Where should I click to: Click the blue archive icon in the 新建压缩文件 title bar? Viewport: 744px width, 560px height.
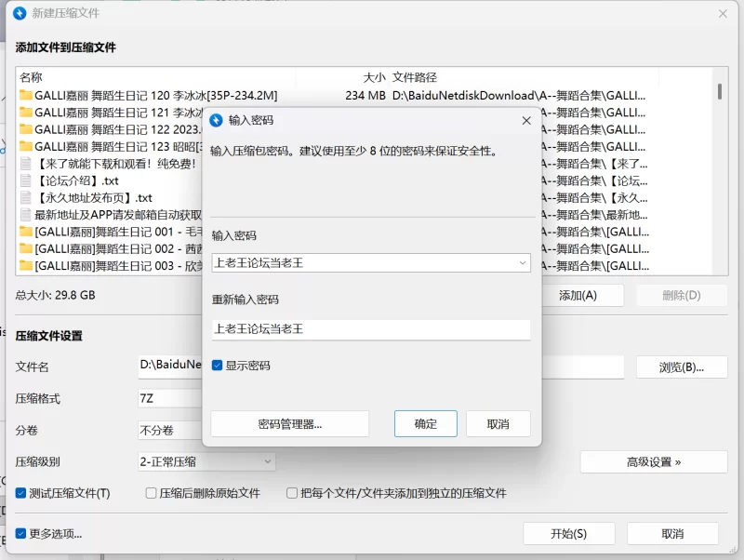tap(20, 13)
